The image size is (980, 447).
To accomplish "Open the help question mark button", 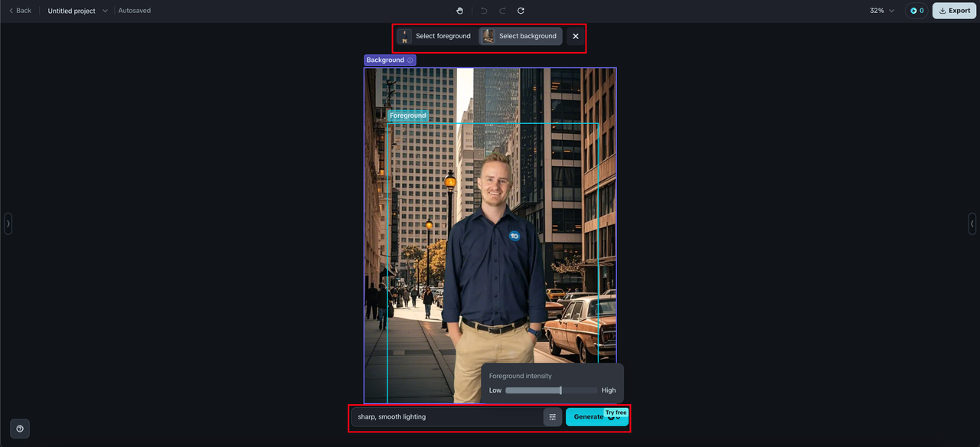I will tap(20, 429).
